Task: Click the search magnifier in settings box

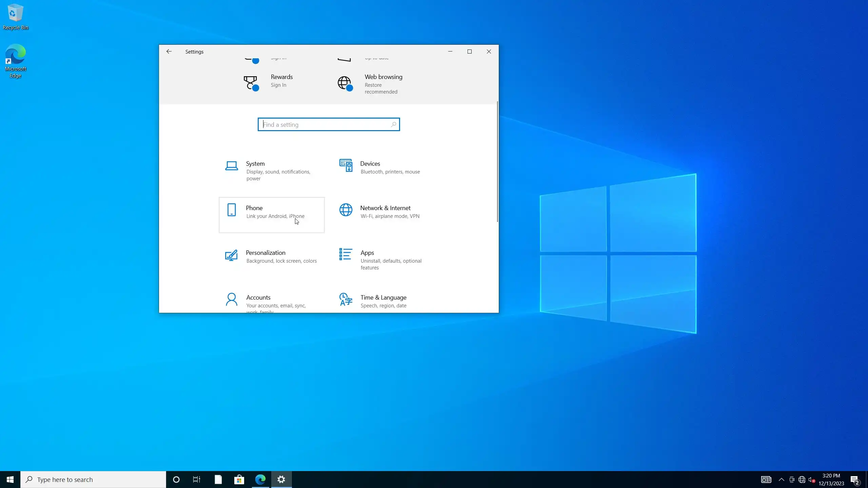Action: click(x=393, y=125)
